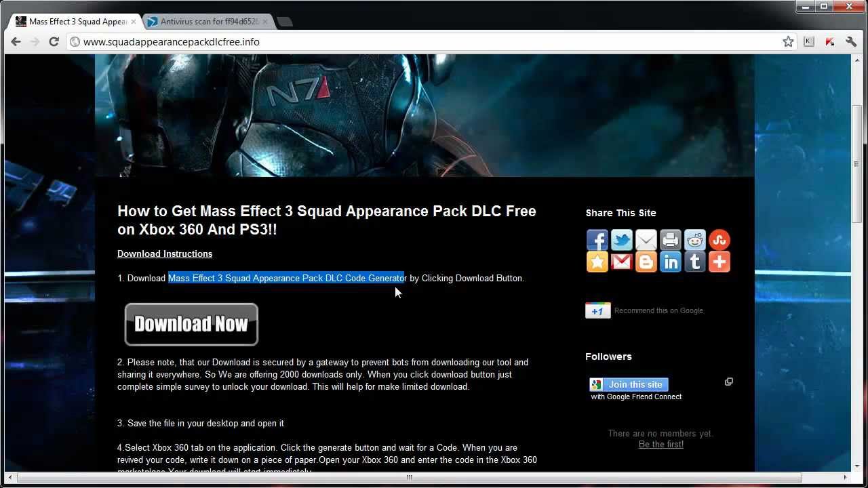Viewport: 868px width, 488px height.
Task: Click the Followers heading
Action: point(608,357)
